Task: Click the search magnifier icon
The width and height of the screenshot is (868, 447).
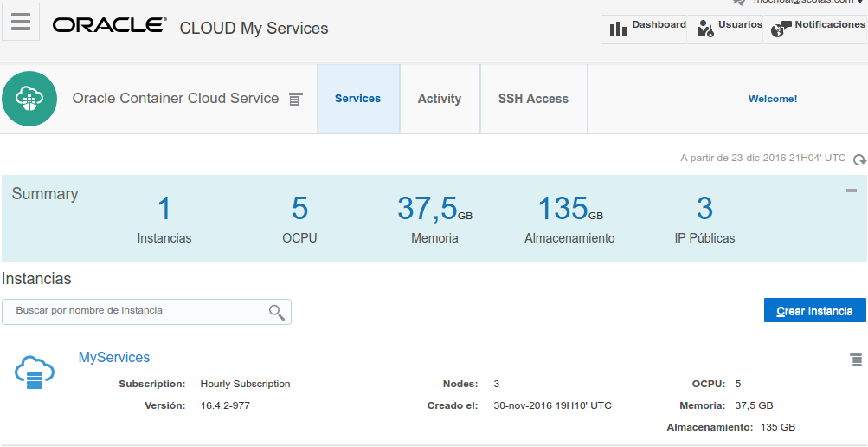Action: [277, 312]
